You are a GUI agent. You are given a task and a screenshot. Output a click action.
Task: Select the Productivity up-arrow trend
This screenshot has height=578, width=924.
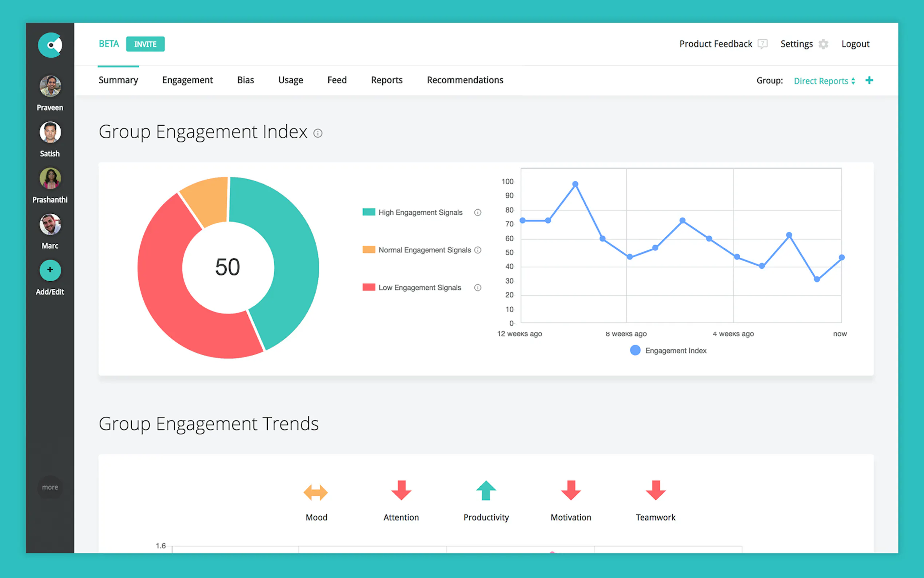[486, 490]
